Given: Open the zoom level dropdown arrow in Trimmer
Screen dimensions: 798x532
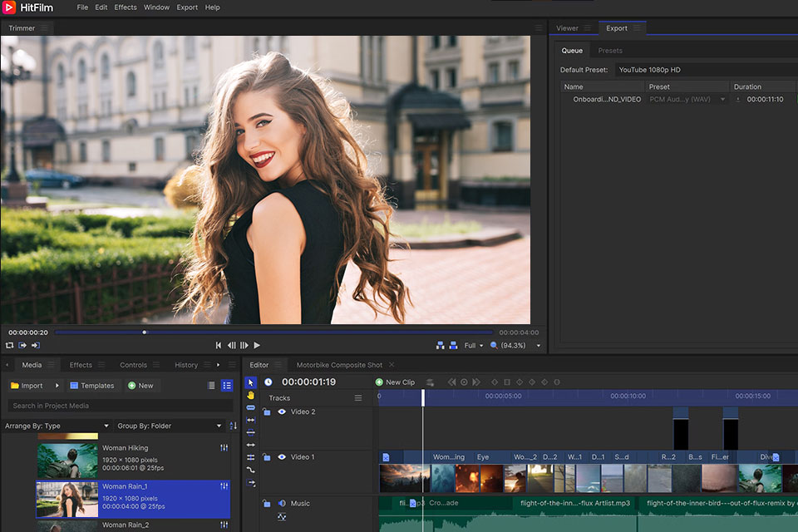Looking at the screenshot, I should click(539, 346).
